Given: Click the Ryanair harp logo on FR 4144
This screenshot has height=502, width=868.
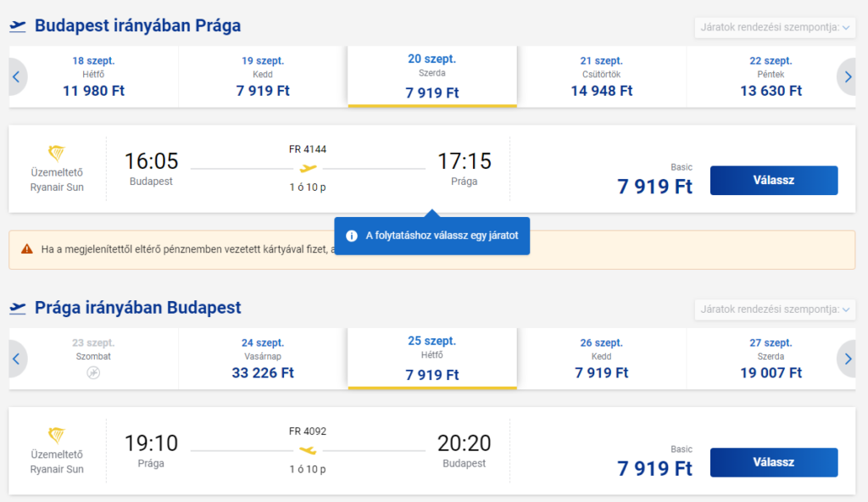Looking at the screenshot, I should (x=57, y=153).
